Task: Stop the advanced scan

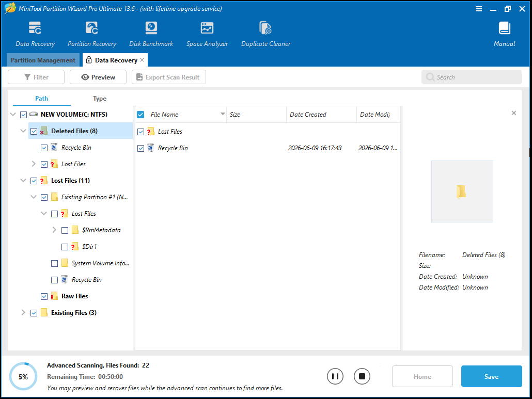Action: 362,376
